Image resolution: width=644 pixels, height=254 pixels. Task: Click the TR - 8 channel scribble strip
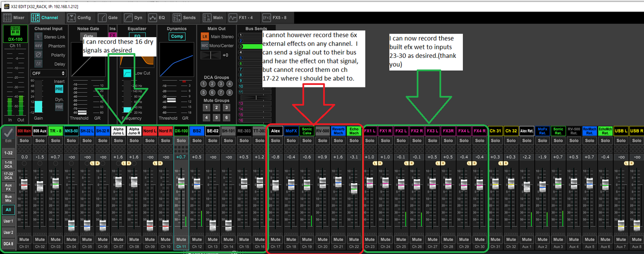55,131
